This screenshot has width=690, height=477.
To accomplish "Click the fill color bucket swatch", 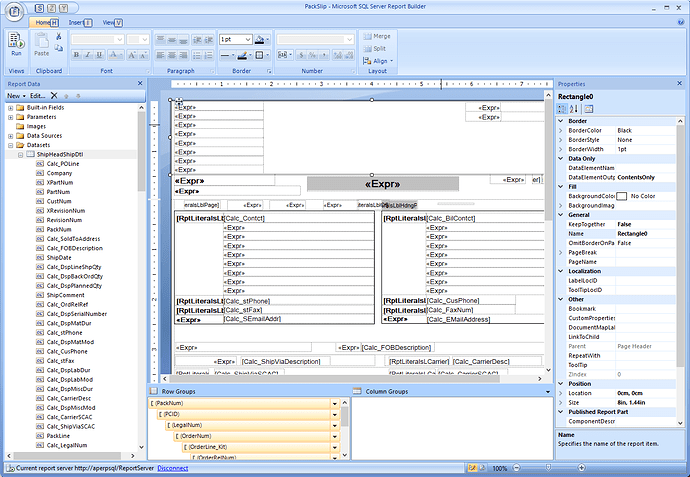I will [x=259, y=40].
